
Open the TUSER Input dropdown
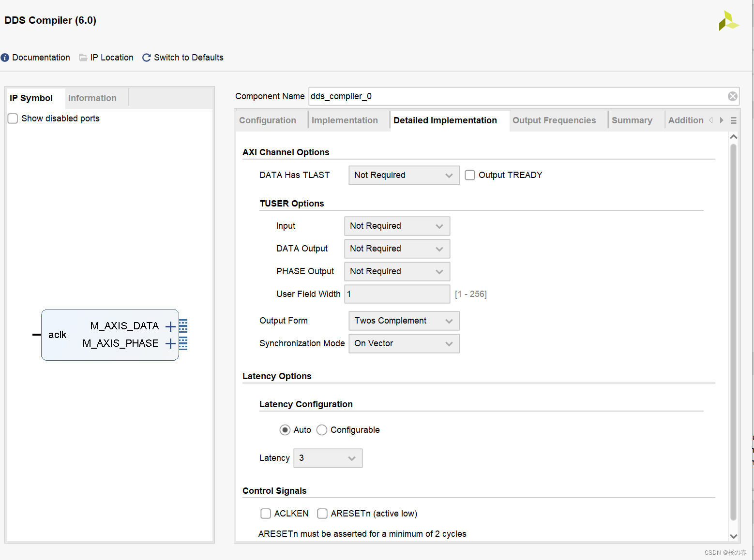pyautogui.click(x=397, y=226)
